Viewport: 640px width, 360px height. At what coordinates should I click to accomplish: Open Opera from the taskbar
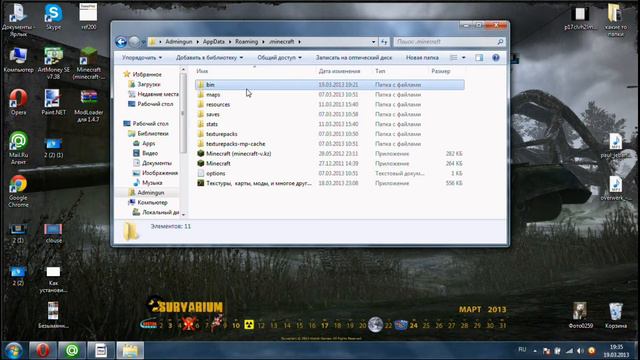pyautogui.click(x=43, y=351)
